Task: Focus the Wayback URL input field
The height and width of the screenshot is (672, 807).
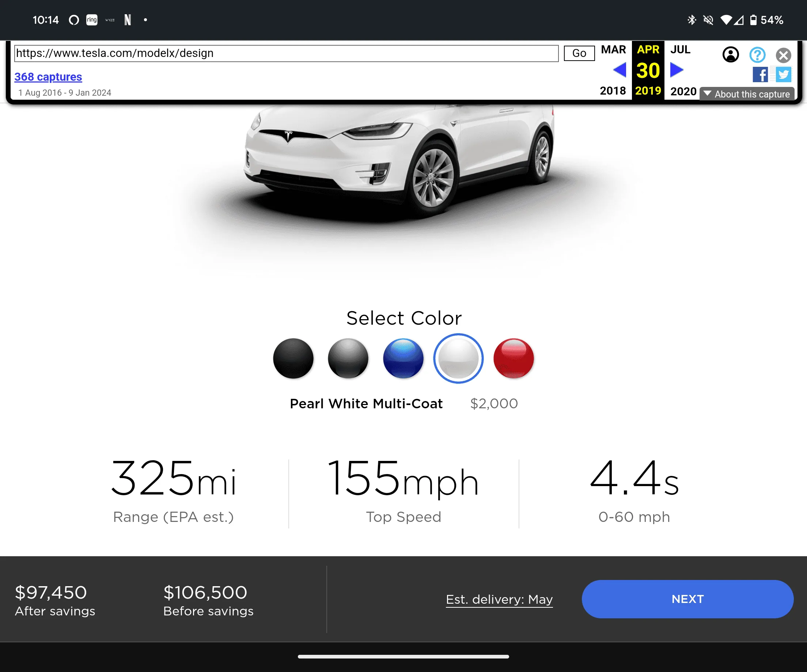Action: point(286,53)
